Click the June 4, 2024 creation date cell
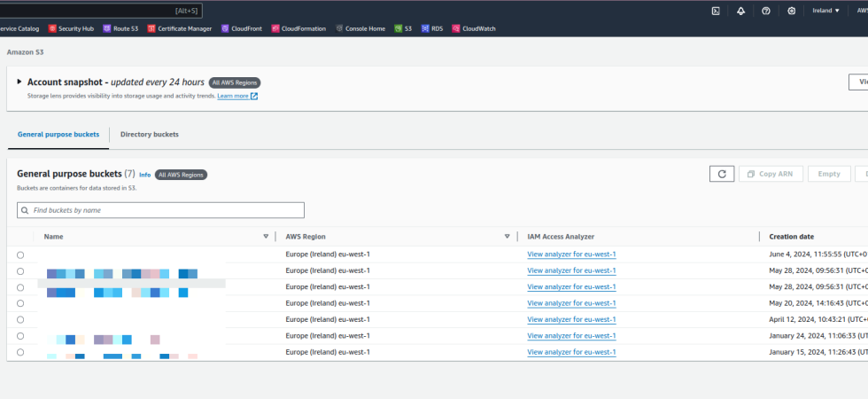The image size is (868, 399). tap(818, 255)
